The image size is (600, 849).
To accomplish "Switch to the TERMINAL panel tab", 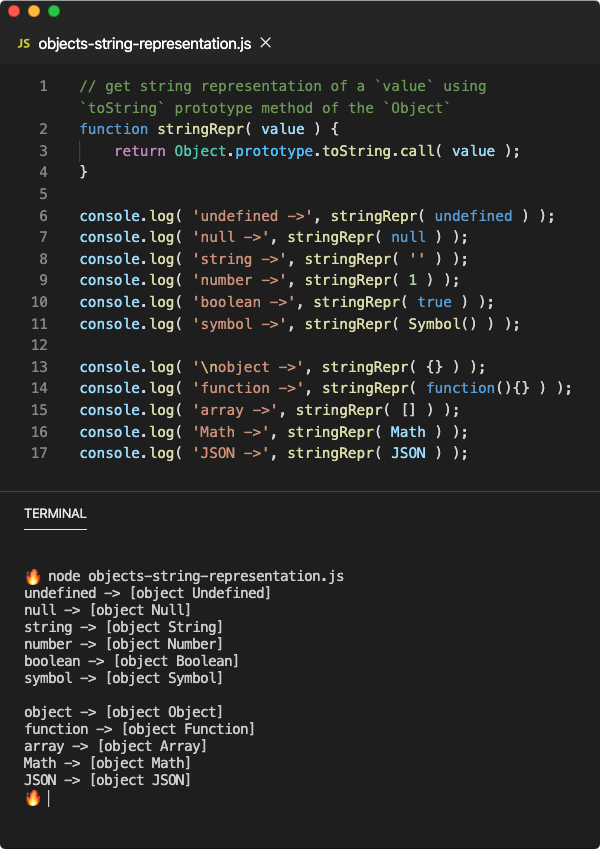I will pyautogui.click(x=55, y=513).
